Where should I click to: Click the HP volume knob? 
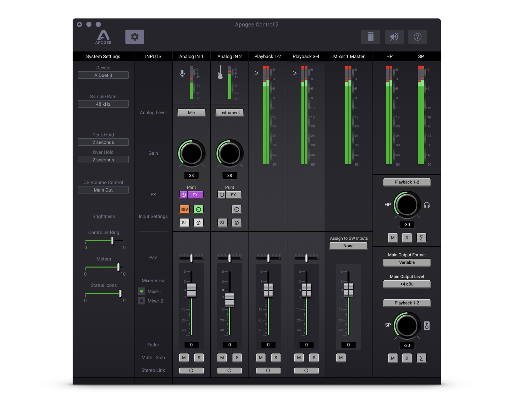click(407, 205)
